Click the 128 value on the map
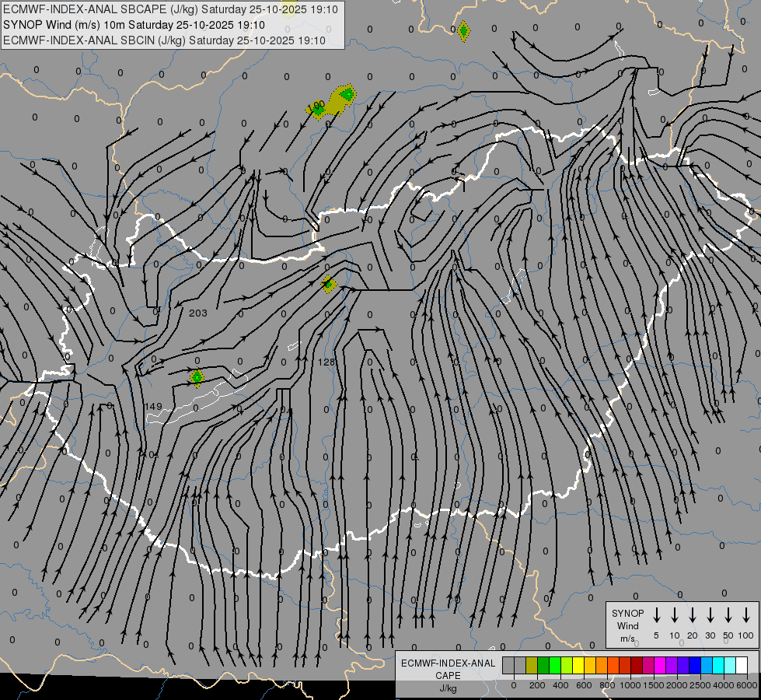Screen dimensions: 761x700 [x=326, y=362]
